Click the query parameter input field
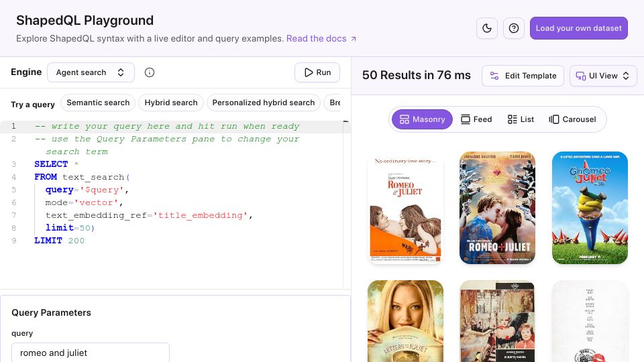Screen dimensions: 644x362 click(91, 353)
